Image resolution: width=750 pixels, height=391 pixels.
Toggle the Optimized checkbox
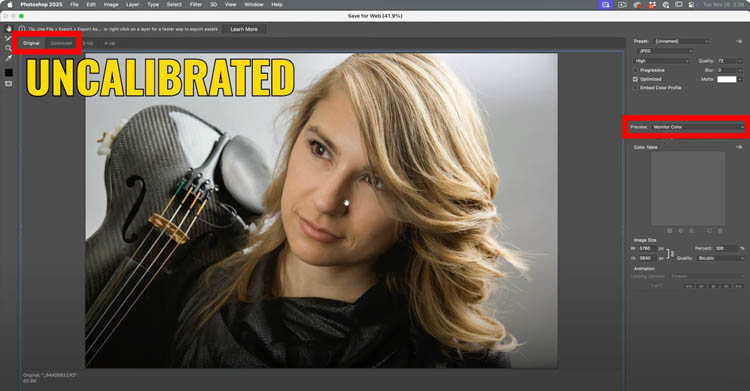(x=636, y=79)
